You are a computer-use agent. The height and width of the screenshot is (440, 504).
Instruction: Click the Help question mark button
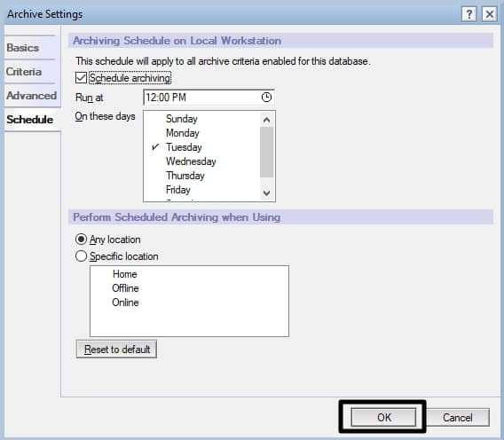(469, 14)
